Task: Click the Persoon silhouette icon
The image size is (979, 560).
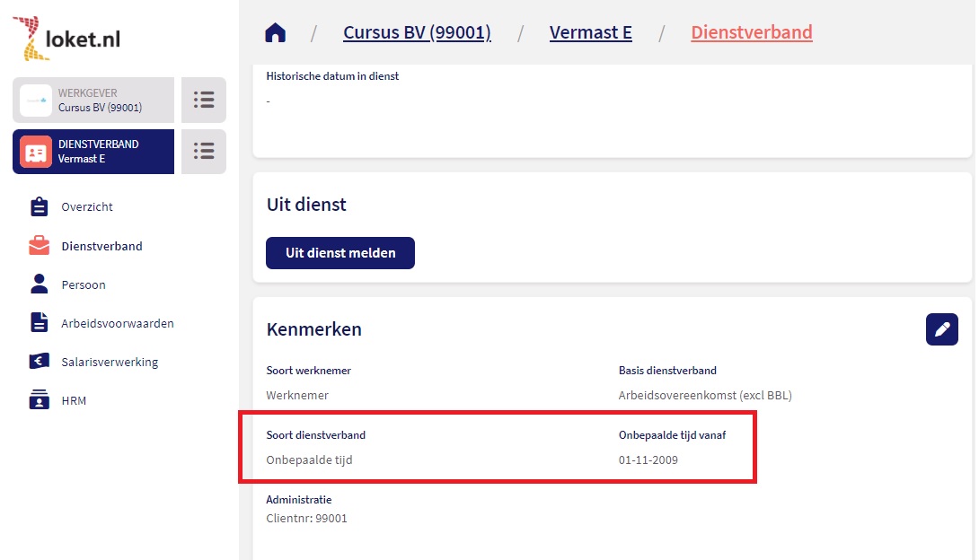Action: (40, 284)
